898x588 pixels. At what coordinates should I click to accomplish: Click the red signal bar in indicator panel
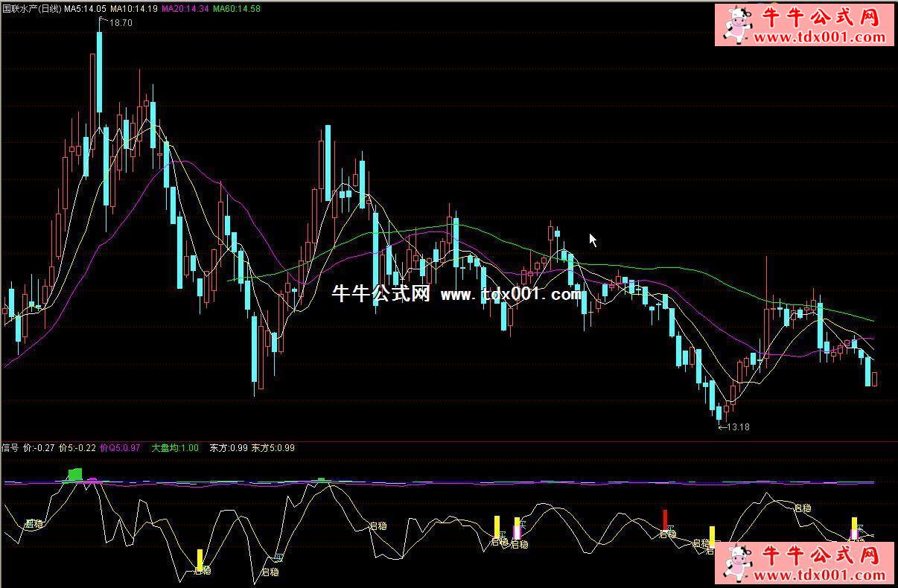point(665,520)
